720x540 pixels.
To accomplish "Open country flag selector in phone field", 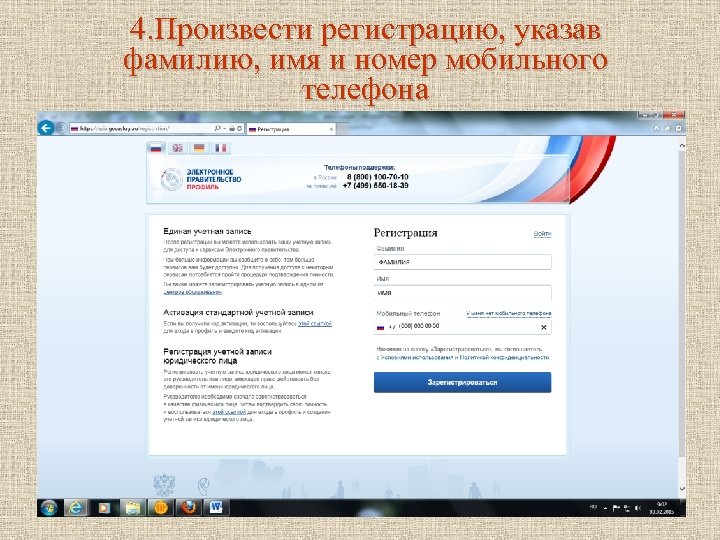I will [381, 327].
